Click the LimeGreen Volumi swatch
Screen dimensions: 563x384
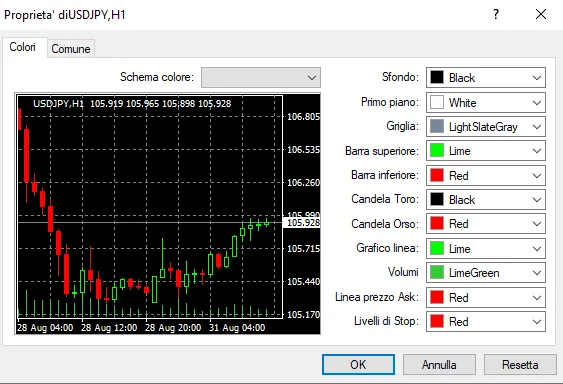tap(437, 272)
